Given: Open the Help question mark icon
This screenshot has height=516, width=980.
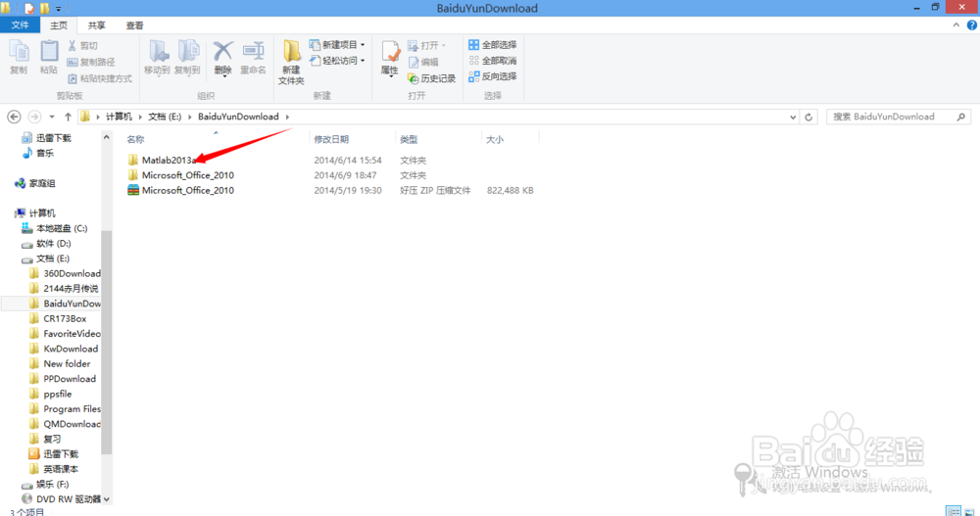Looking at the screenshot, I should [972, 25].
